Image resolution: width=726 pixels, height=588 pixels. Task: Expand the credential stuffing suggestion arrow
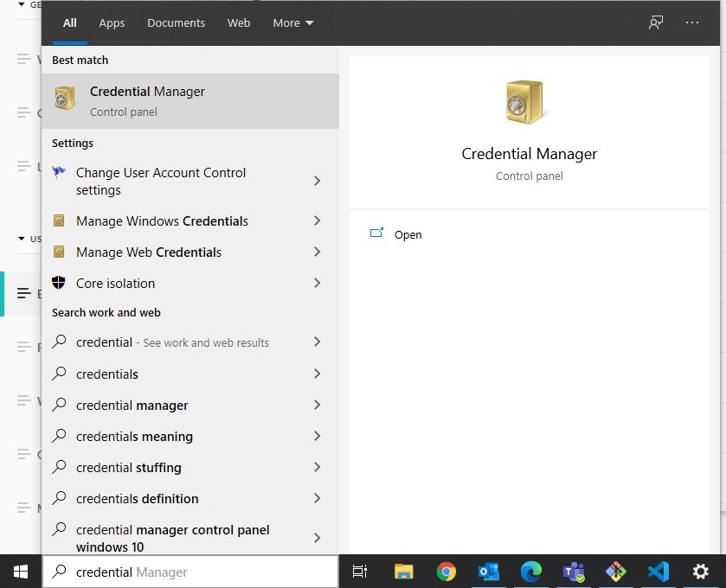(x=318, y=468)
